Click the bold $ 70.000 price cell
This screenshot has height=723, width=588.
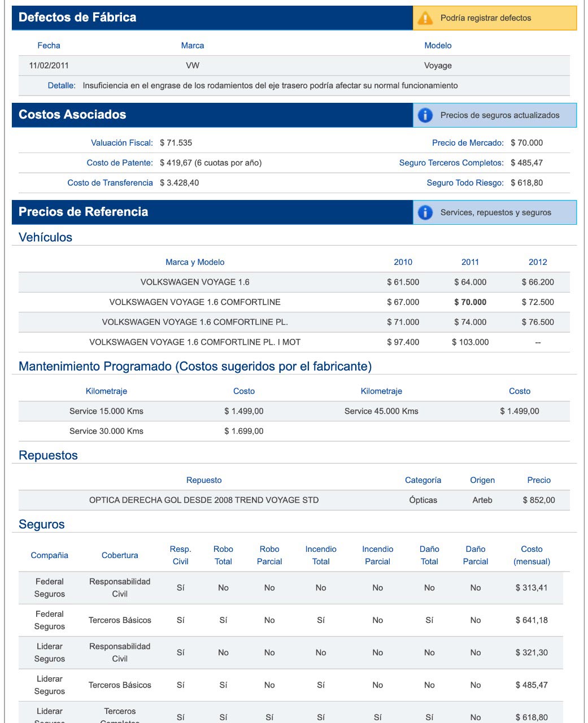470,302
